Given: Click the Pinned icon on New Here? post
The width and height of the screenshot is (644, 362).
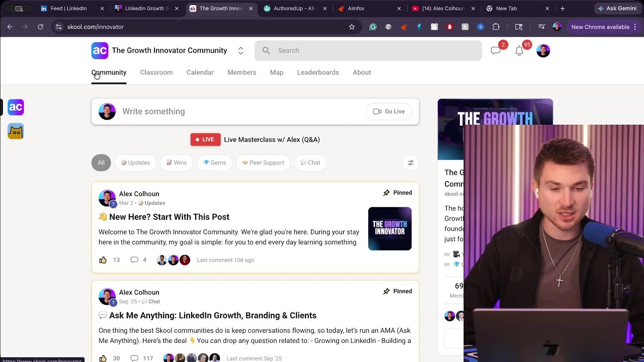Looking at the screenshot, I should coord(386,193).
